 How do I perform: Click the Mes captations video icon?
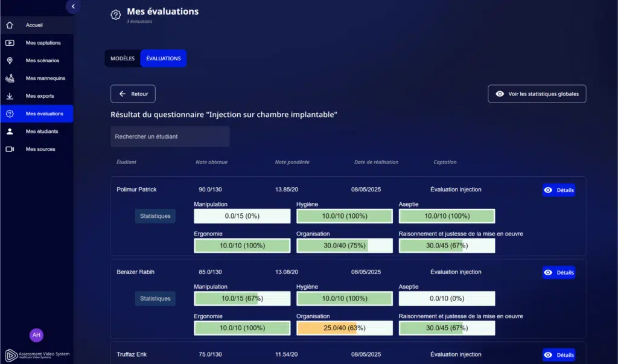point(10,43)
